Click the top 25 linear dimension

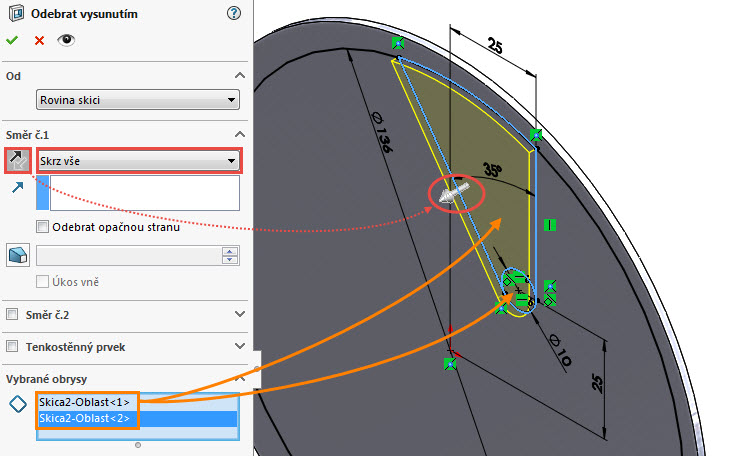495,46
